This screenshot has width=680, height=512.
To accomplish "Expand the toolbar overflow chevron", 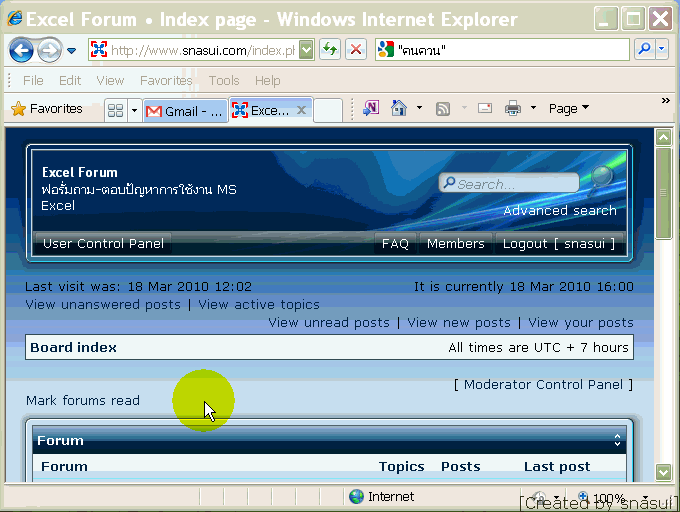I will 666,101.
